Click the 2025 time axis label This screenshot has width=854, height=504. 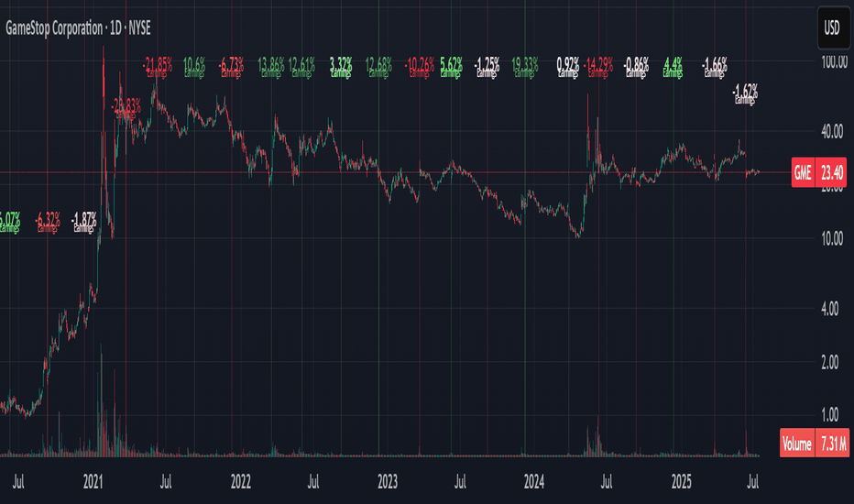pos(682,482)
